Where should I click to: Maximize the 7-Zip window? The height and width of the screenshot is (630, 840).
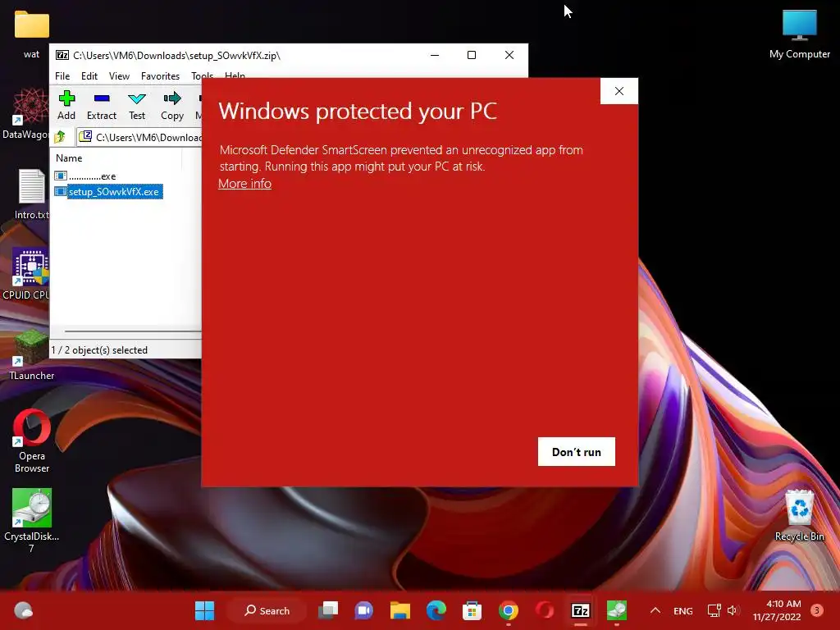pos(472,55)
